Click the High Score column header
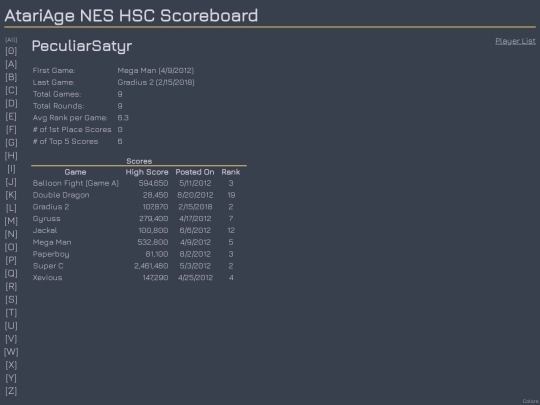 coord(147,172)
